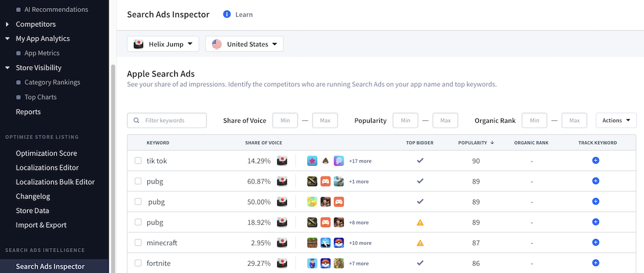Sort by the Popularity column header
This screenshot has width=644, height=273.
(x=476, y=143)
